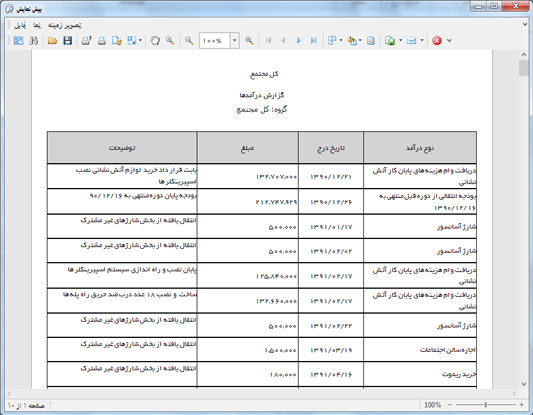
Task: Click the report title گزارش درآمدها
Action: pos(261,95)
